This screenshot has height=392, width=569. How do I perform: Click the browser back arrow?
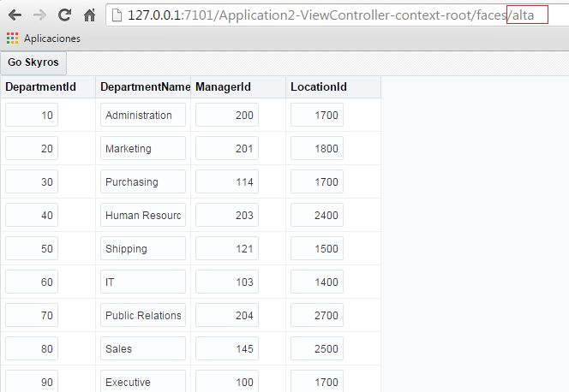[x=15, y=15]
